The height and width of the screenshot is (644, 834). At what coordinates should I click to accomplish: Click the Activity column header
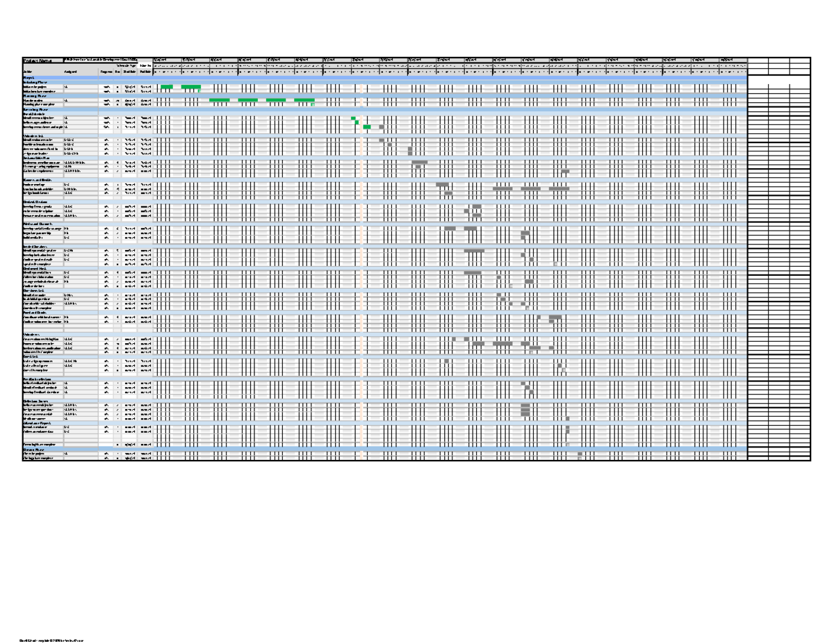coord(28,72)
